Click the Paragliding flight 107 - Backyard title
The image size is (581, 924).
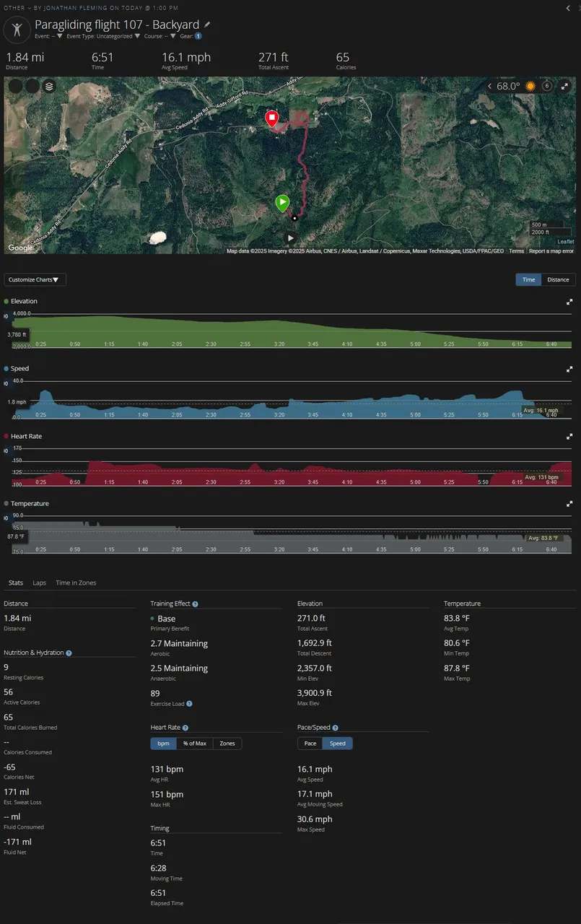point(117,25)
